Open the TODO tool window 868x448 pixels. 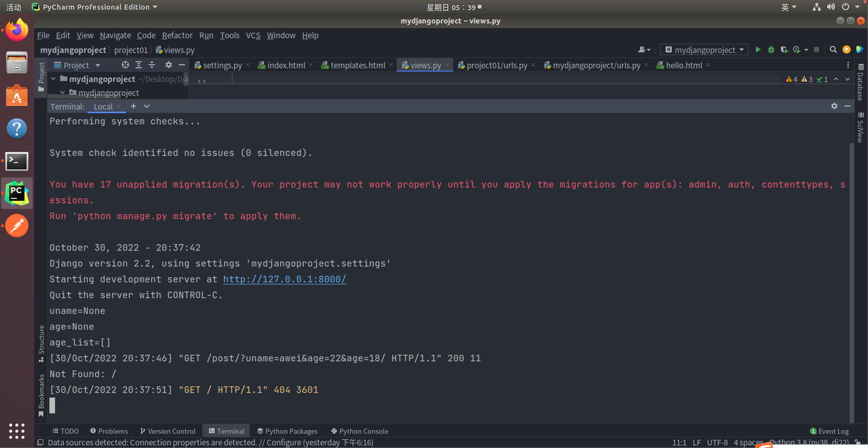(65, 431)
